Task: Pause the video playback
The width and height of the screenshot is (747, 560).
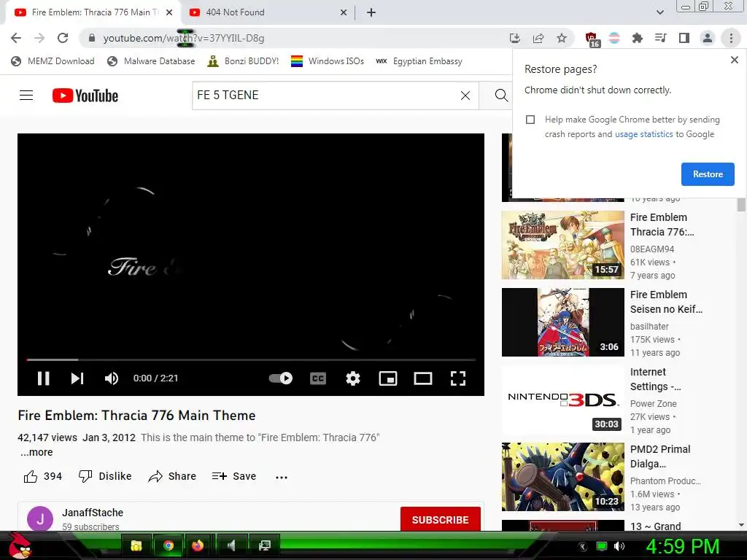Action: click(x=43, y=378)
